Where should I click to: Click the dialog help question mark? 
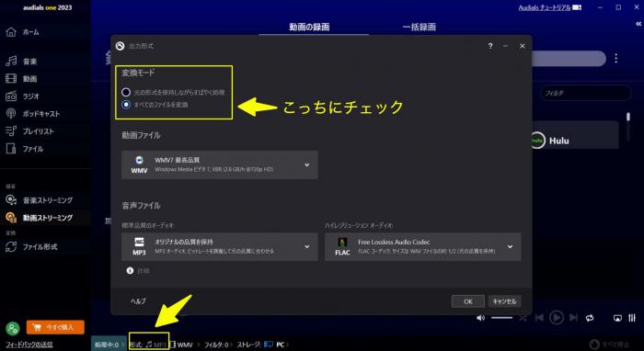coord(490,46)
